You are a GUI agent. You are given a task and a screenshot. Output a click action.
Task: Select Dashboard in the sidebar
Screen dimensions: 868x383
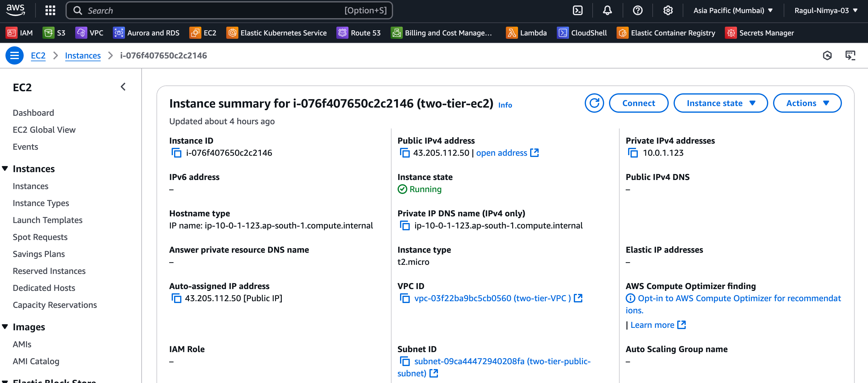tap(33, 113)
